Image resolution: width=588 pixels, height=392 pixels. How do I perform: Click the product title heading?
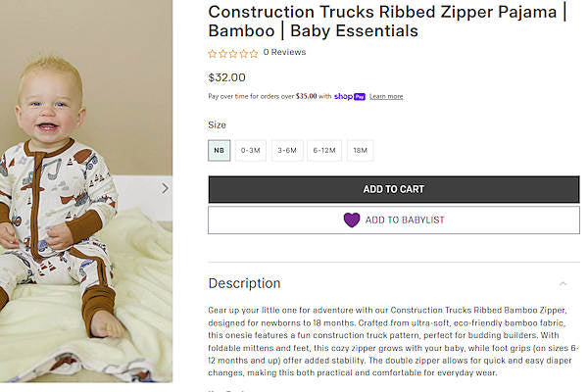point(387,21)
